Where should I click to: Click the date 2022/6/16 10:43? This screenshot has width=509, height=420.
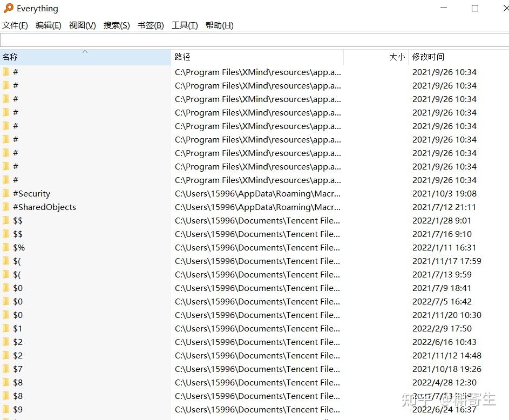(444, 342)
